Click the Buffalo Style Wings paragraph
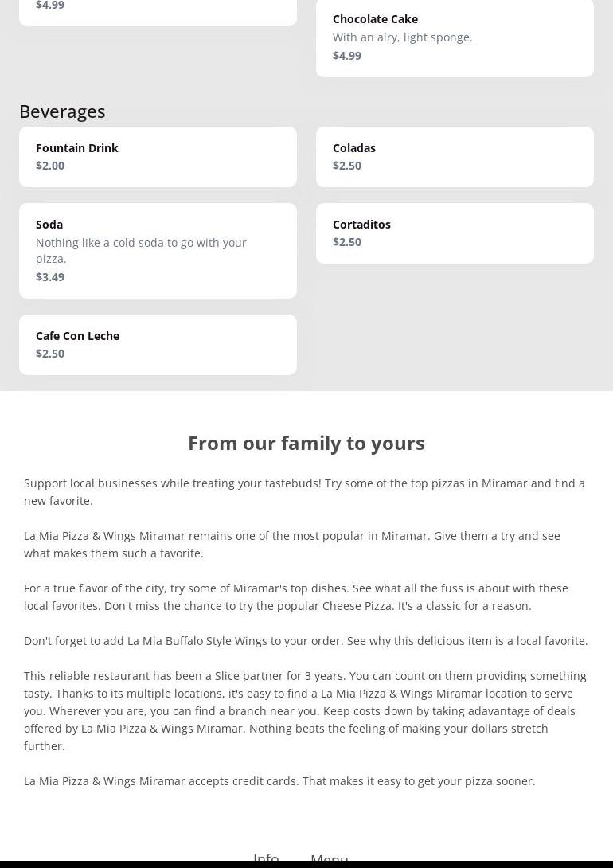Image resolution: width=613 pixels, height=868 pixels. click(306, 640)
